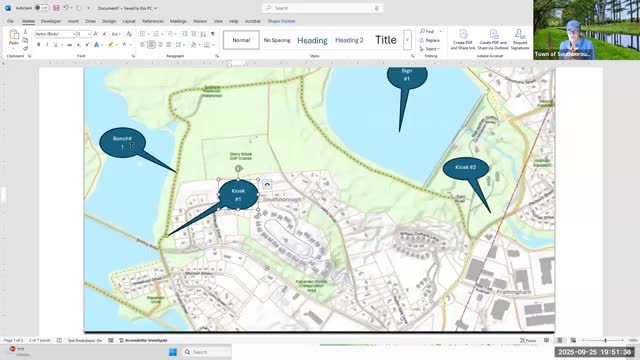Apply the Title style
Screen dimensions: 640x360
[x=386, y=40]
